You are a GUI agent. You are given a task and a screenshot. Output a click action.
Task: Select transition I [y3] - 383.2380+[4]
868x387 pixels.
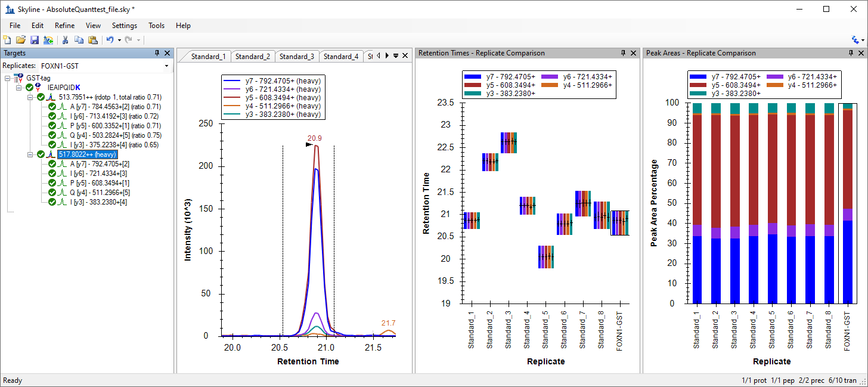(x=100, y=202)
